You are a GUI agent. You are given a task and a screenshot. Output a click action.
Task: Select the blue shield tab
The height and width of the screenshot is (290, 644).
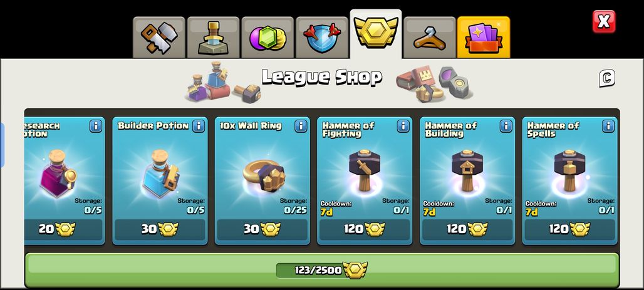point(321,38)
